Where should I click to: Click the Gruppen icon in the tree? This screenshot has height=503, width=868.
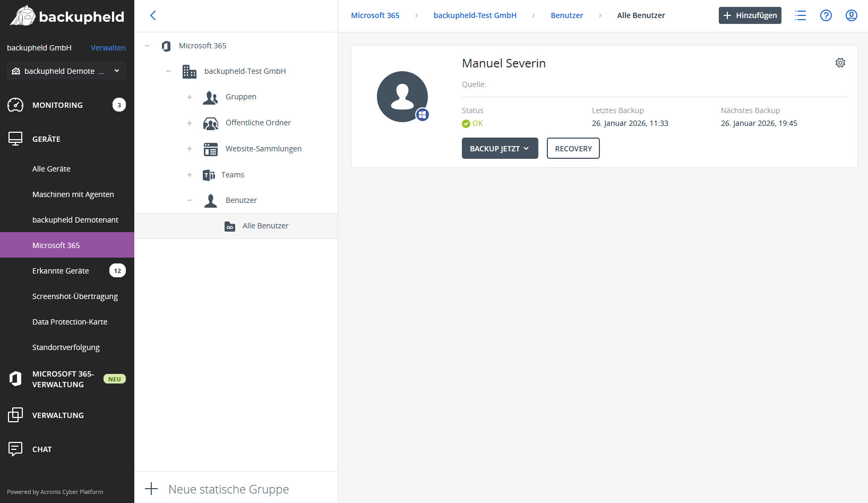210,97
